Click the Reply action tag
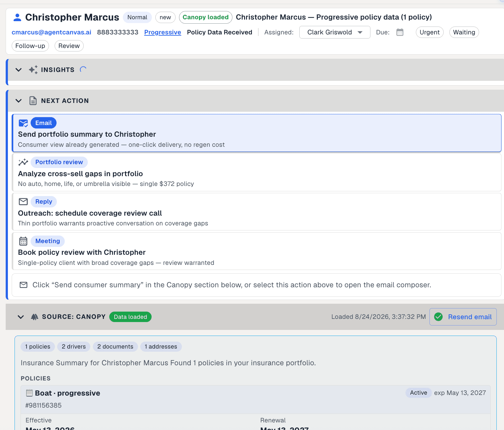504x430 pixels. tap(44, 201)
